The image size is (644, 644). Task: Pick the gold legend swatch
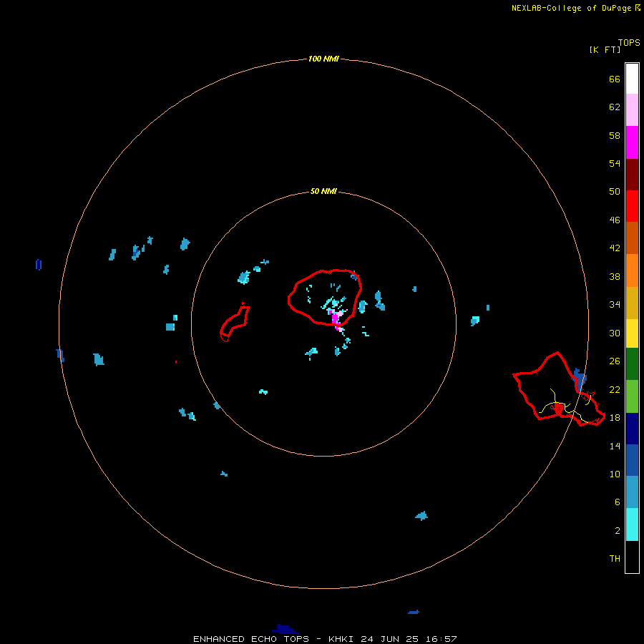point(632,303)
